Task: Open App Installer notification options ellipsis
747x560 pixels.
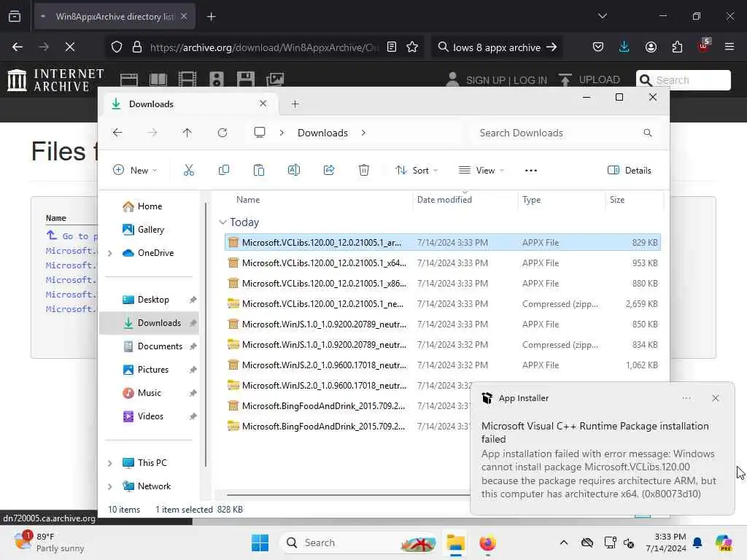Action: point(686,398)
